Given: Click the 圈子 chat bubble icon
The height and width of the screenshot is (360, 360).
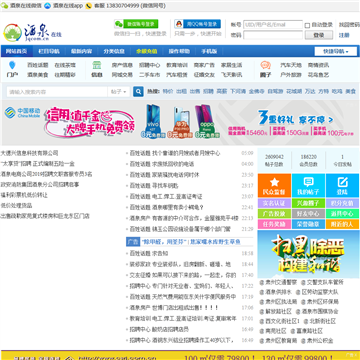Looking at the screenshot, I should tap(265, 65).
